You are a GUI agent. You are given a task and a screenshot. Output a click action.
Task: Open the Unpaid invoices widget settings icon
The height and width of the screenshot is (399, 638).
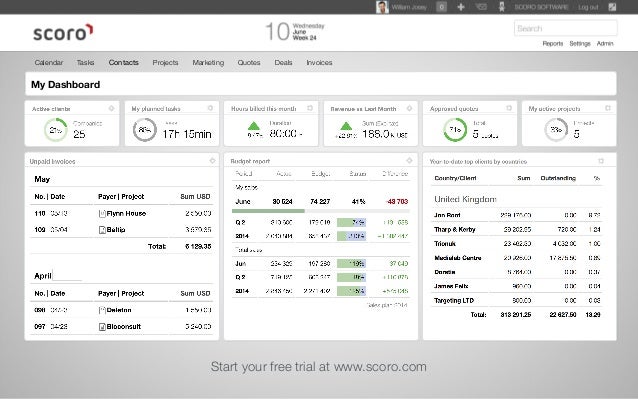[x=212, y=161]
